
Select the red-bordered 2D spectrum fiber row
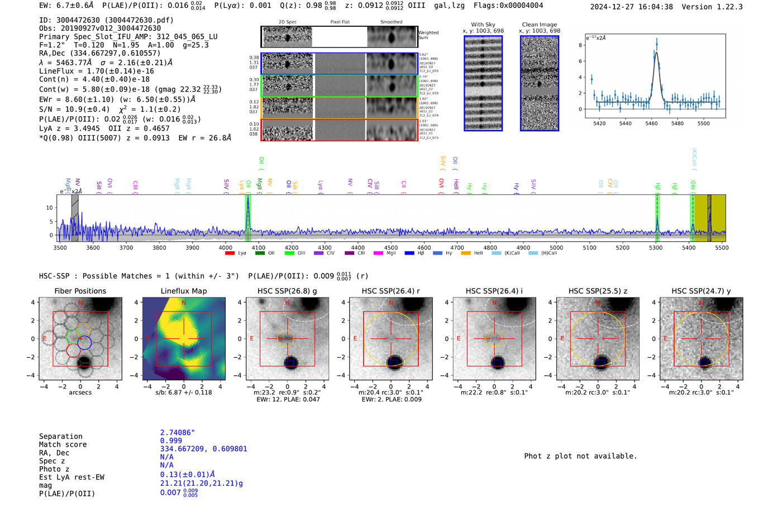pyautogui.click(x=339, y=130)
